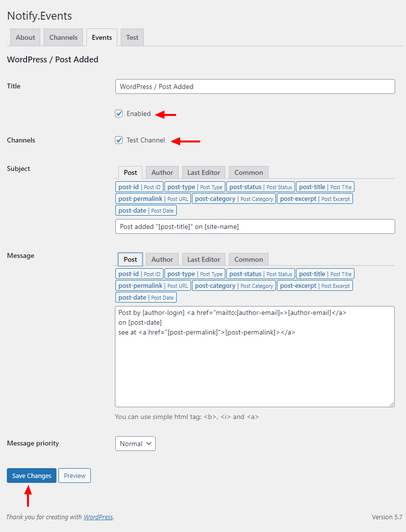Viewport: 406px width, 532px height.
Task: Insert post-permalink tag into Message
Action: [x=153, y=286]
